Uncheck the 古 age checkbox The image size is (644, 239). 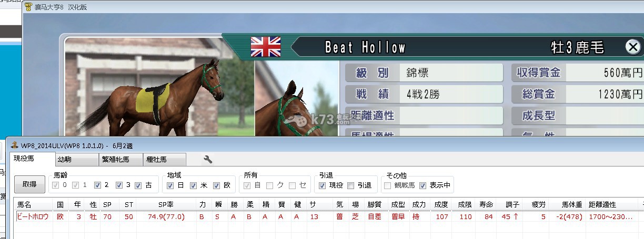(x=138, y=185)
